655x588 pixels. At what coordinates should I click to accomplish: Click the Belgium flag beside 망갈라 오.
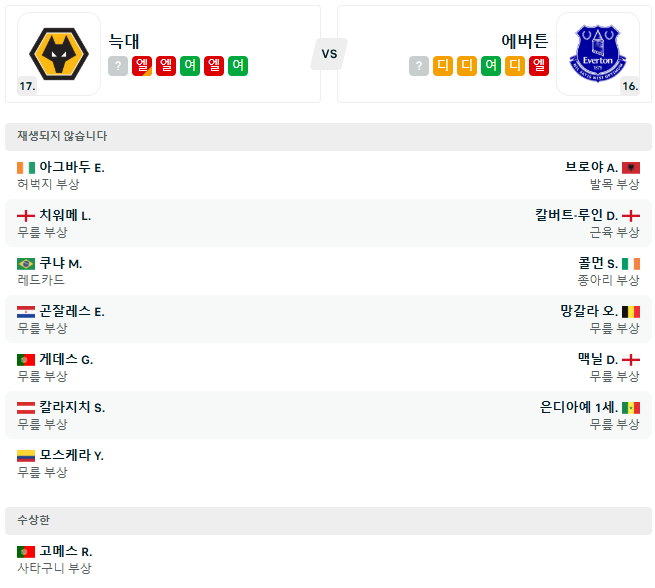631,312
